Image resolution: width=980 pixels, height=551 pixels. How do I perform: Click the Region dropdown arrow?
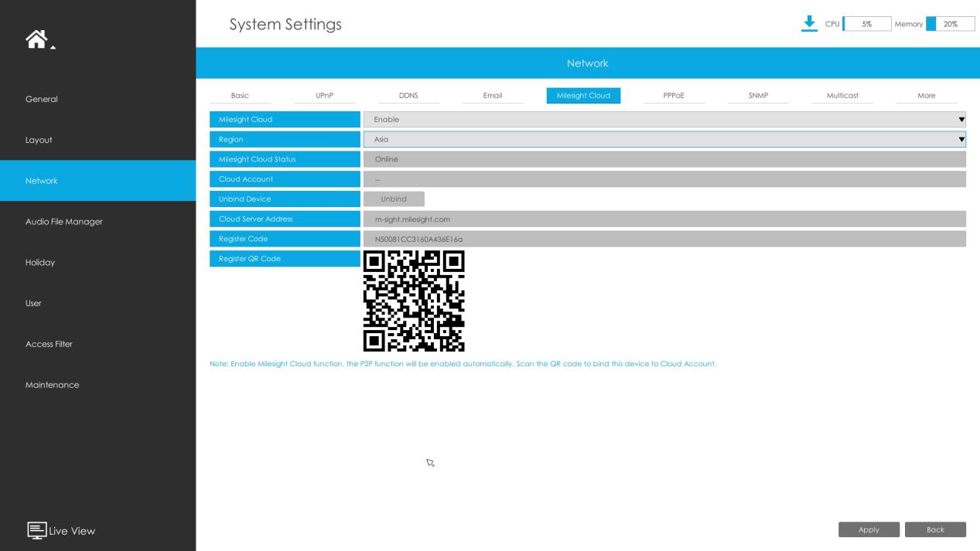(x=961, y=140)
